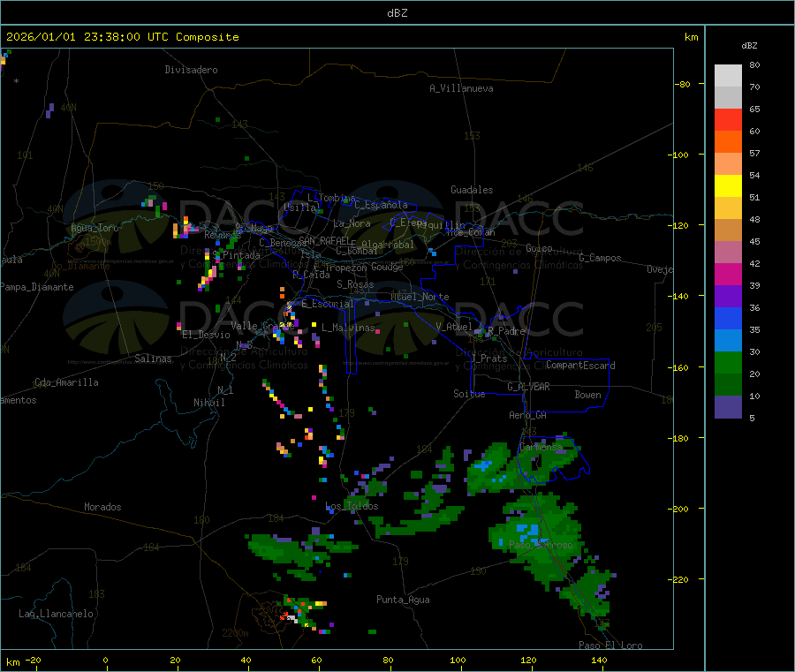Select the purple 39 dBZ legend swatch
This screenshot has width=795, height=672.
pos(728,297)
